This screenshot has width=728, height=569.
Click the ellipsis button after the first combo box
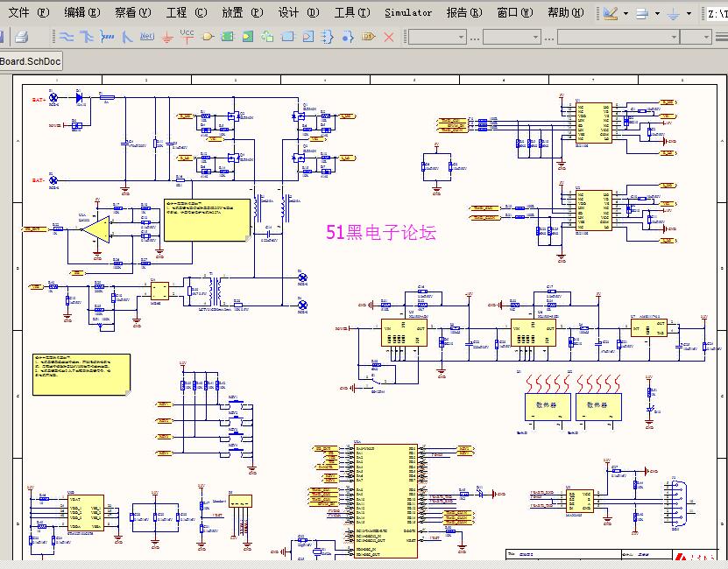pyautogui.click(x=475, y=38)
